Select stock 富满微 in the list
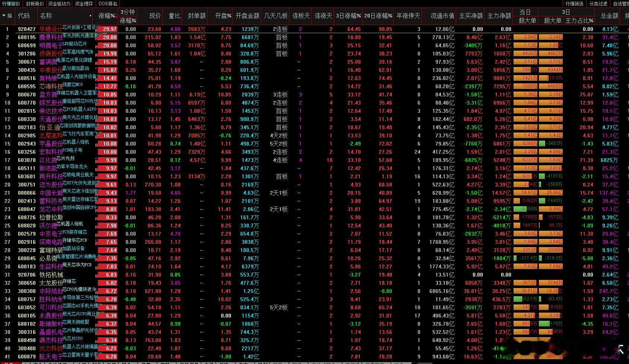 [48, 62]
